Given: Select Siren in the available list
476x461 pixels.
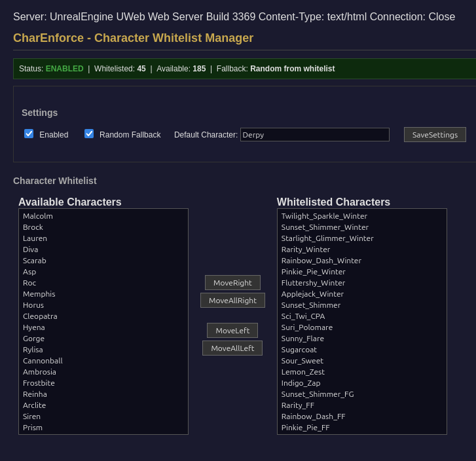Looking at the screenshot, I should [x=103, y=416].
